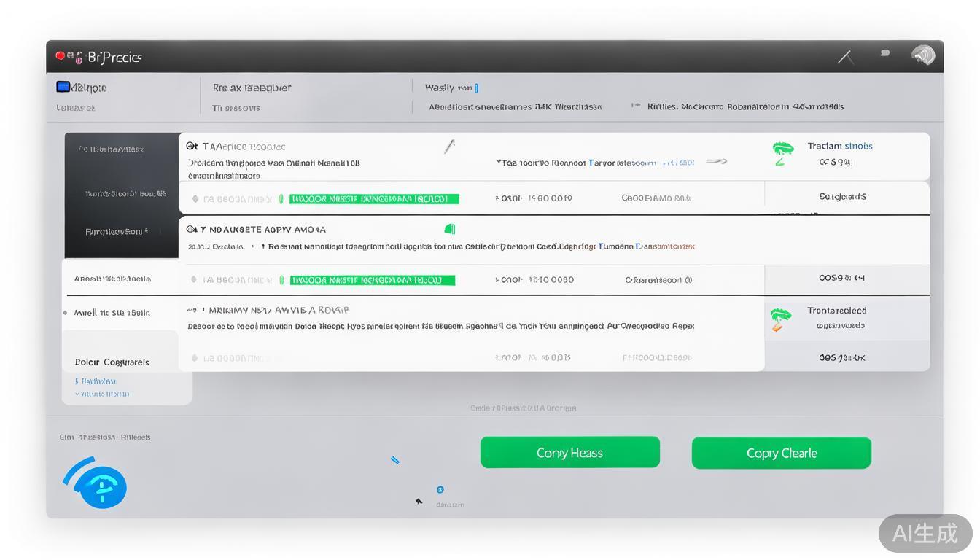Expand the first row with the Ot marker
The image size is (980, 560).
(x=192, y=147)
